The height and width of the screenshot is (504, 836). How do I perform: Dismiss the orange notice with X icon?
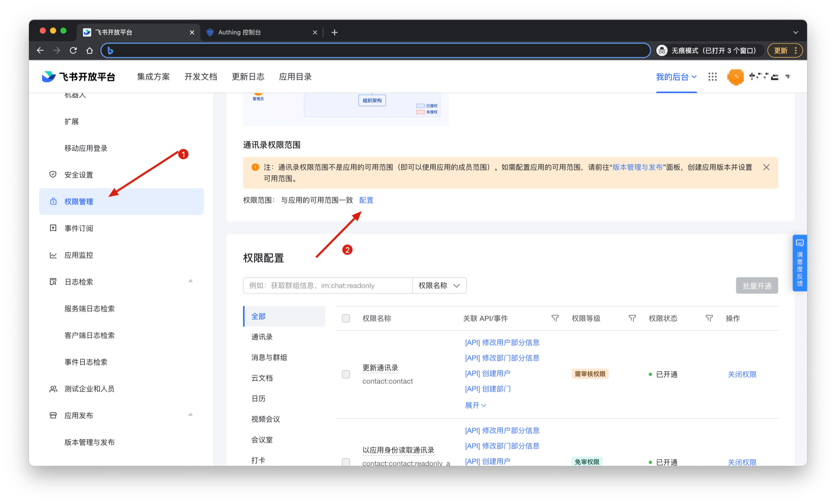click(x=766, y=167)
